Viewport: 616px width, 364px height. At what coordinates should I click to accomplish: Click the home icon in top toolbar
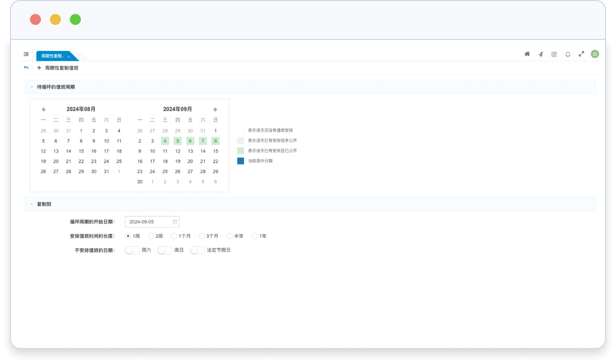(x=527, y=54)
